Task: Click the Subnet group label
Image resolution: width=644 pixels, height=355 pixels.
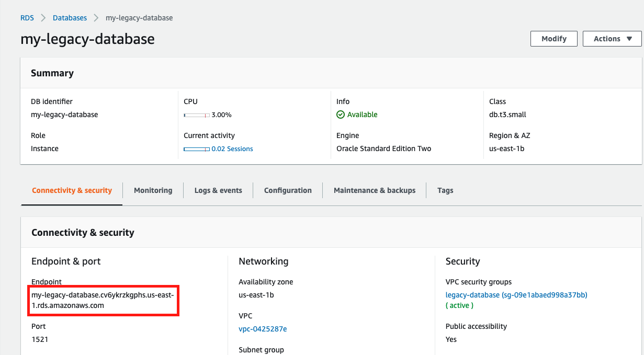Action: pyautogui.click(x=261, y=350)
